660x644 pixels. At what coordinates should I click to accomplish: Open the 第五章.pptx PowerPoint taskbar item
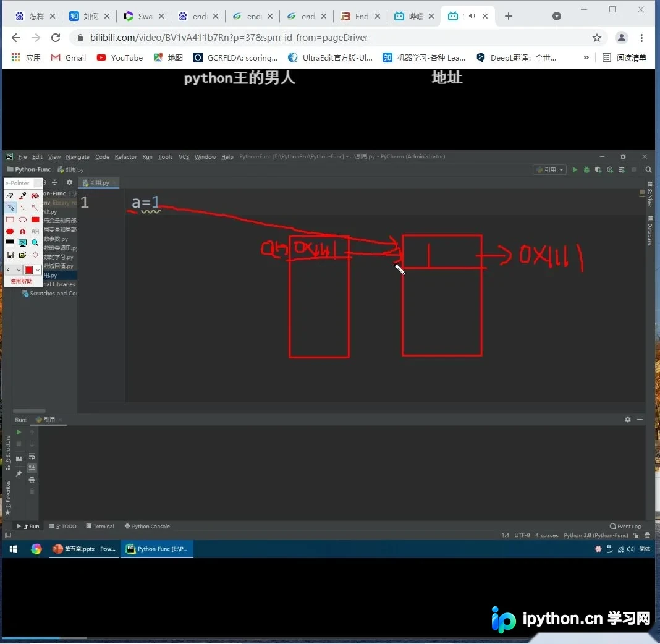coord(84,549)
